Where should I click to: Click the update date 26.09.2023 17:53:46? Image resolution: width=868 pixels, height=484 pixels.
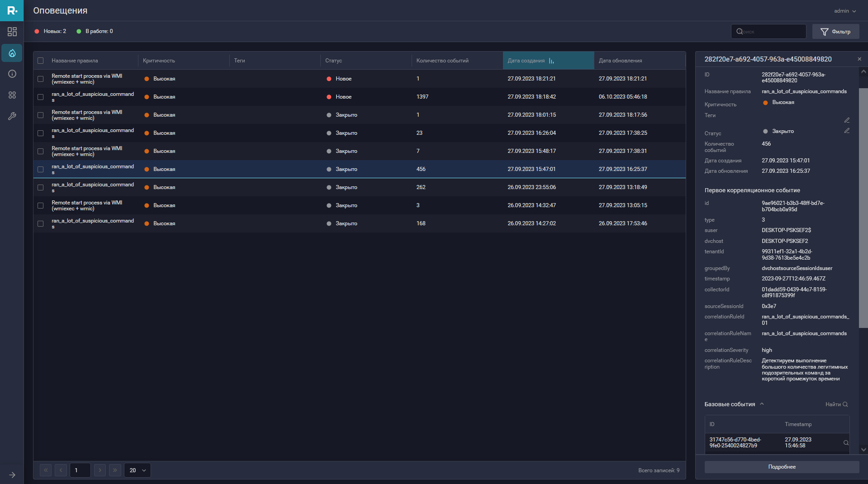(623, 223)
